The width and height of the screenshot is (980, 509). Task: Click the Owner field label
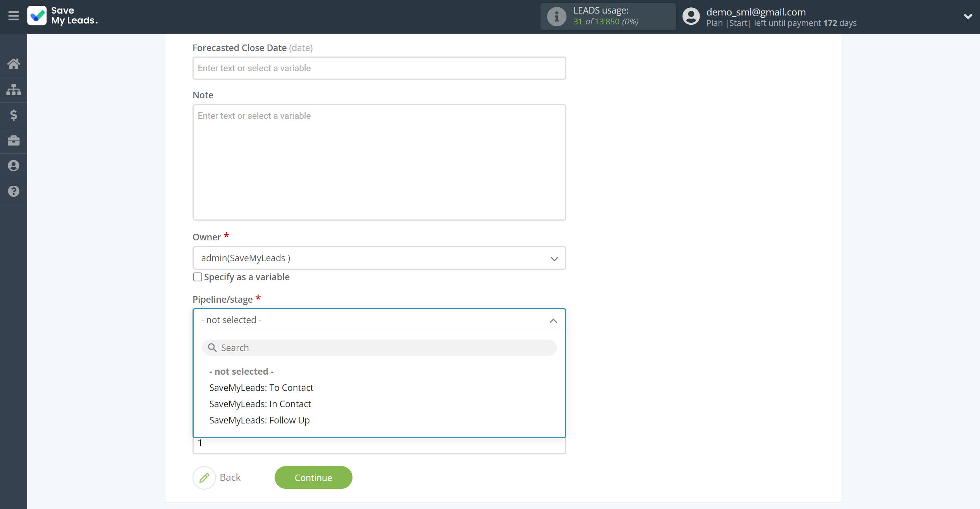pos(207,237)
